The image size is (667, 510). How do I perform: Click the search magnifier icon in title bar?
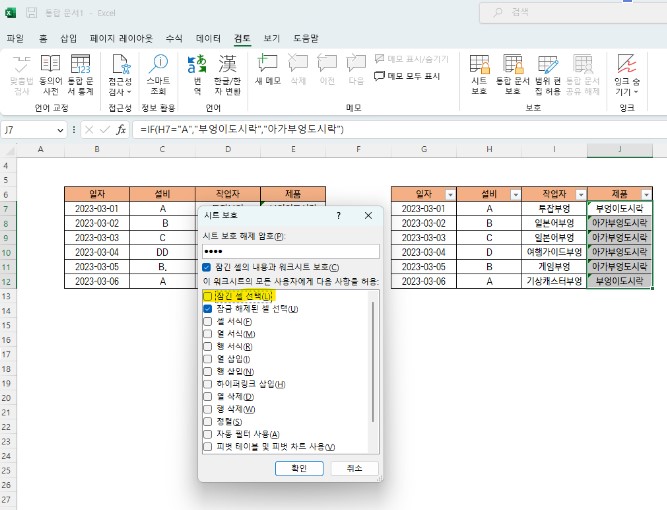coord(498,12)
